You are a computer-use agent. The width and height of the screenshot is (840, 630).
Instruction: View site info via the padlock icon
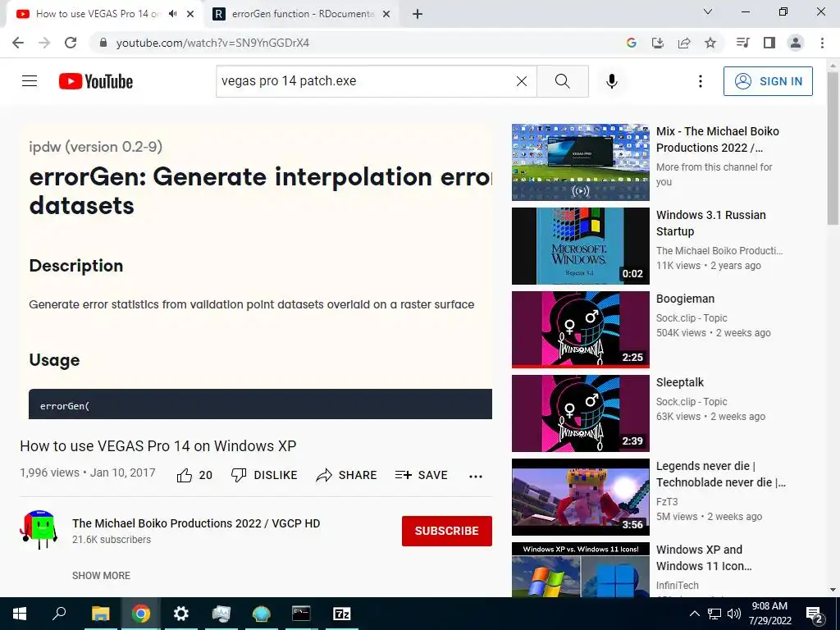pos(103,43)
